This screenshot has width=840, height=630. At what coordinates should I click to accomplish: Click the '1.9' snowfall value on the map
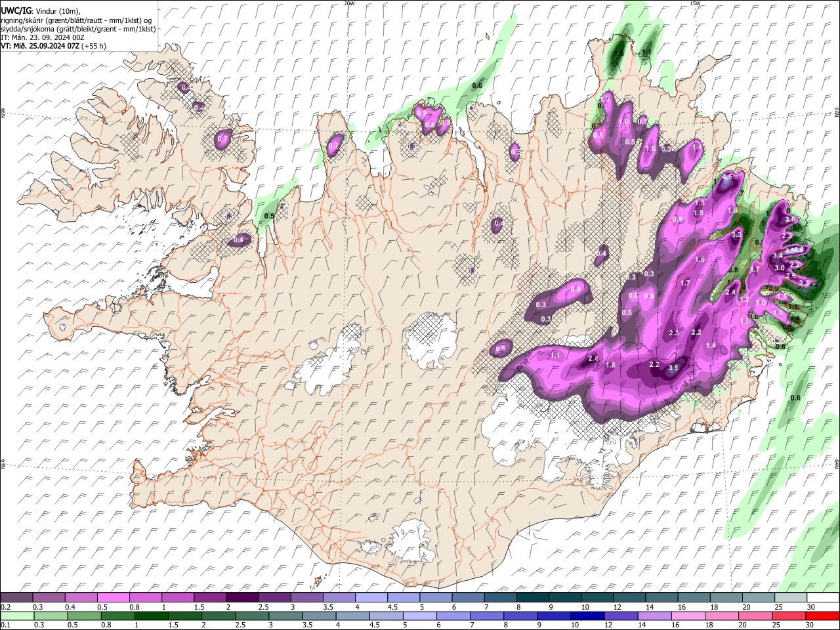[699, 213]
